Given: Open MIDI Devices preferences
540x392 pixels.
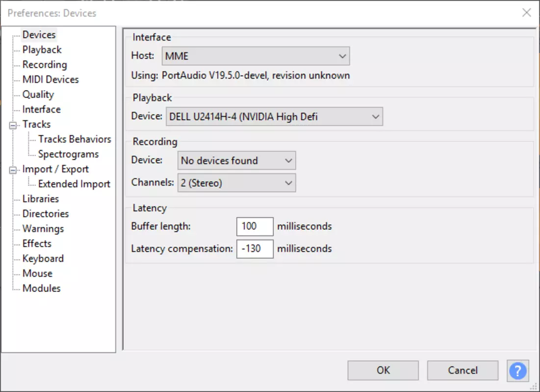Looking at the screenshot, I should click(51, 79).
